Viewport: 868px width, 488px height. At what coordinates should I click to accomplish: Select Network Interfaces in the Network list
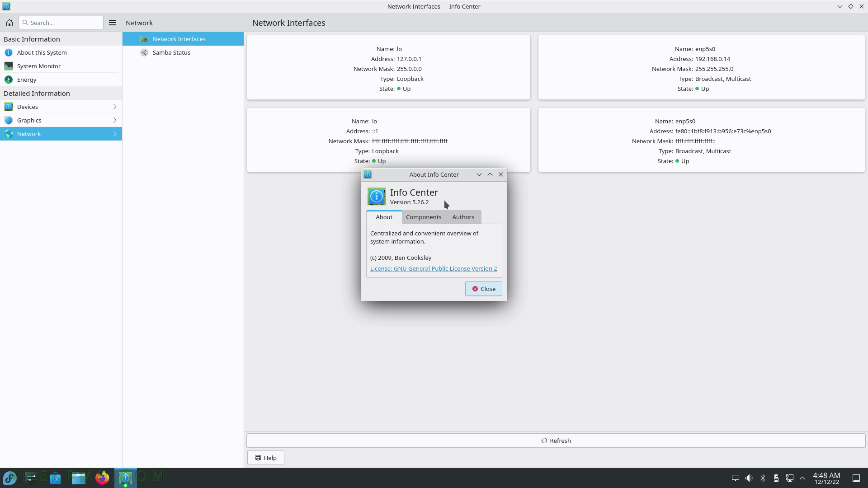(183, 39)
